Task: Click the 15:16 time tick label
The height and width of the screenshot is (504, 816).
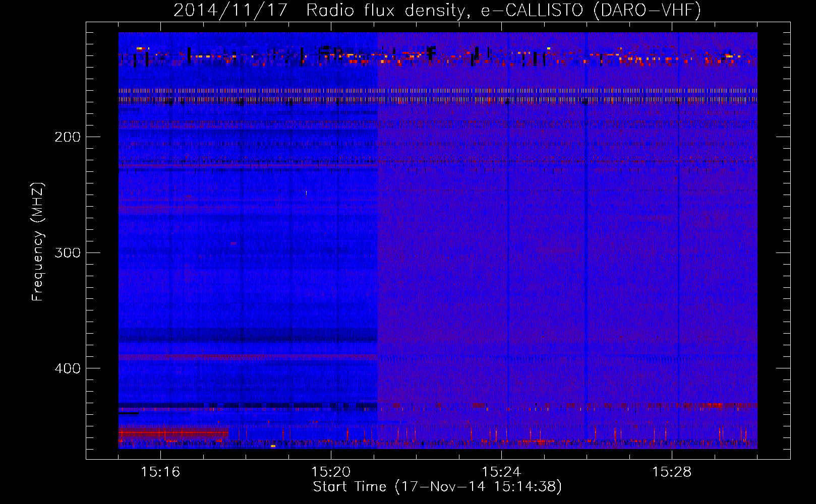Action: (x=160, y=472)
